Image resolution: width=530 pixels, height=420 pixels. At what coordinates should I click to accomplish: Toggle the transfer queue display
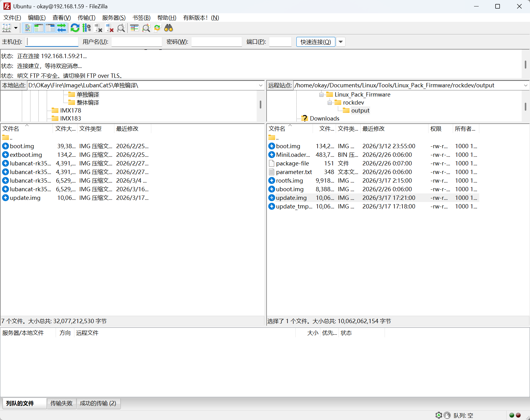[x=61, y=28]
